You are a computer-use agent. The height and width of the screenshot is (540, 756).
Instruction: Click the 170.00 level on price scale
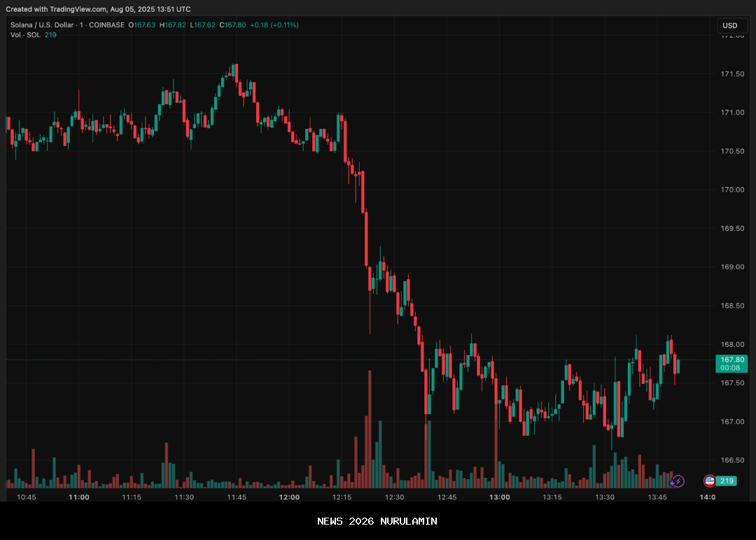(733, 190)
